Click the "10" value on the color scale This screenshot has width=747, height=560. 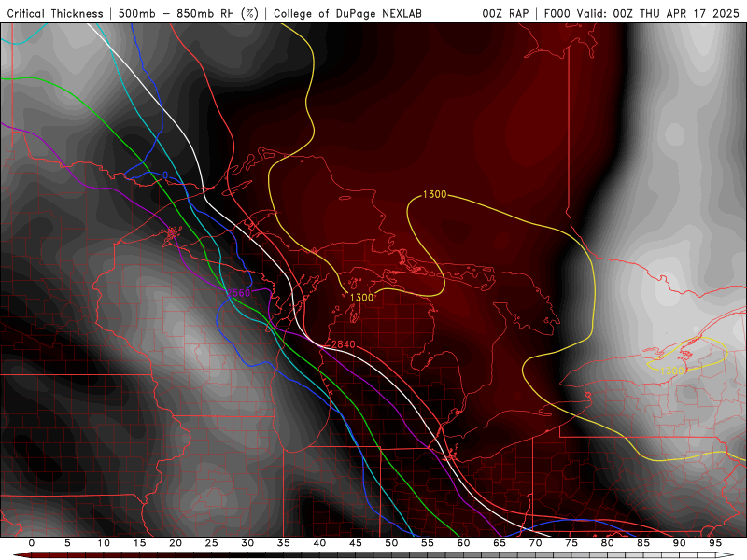click(104, 543)
